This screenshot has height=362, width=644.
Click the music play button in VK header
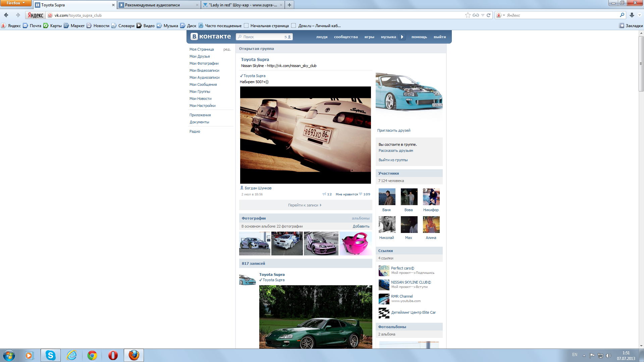(x=402, y=37)
